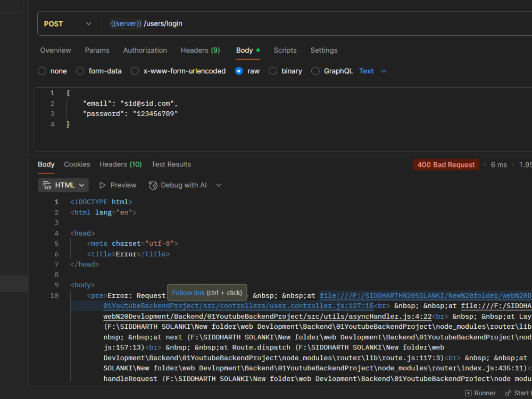Select the x-www-form-urlencoded radio button
The image size is (532, 399).
tap(135, 71)
